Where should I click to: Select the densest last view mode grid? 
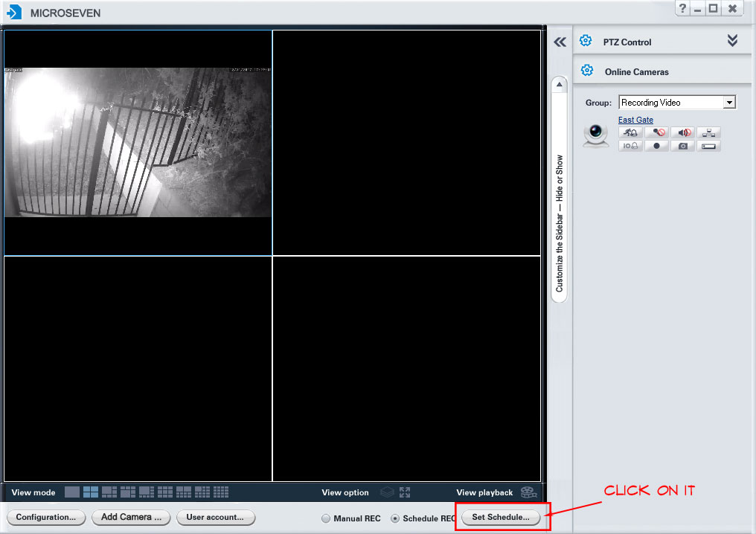[x=221, y=492]
